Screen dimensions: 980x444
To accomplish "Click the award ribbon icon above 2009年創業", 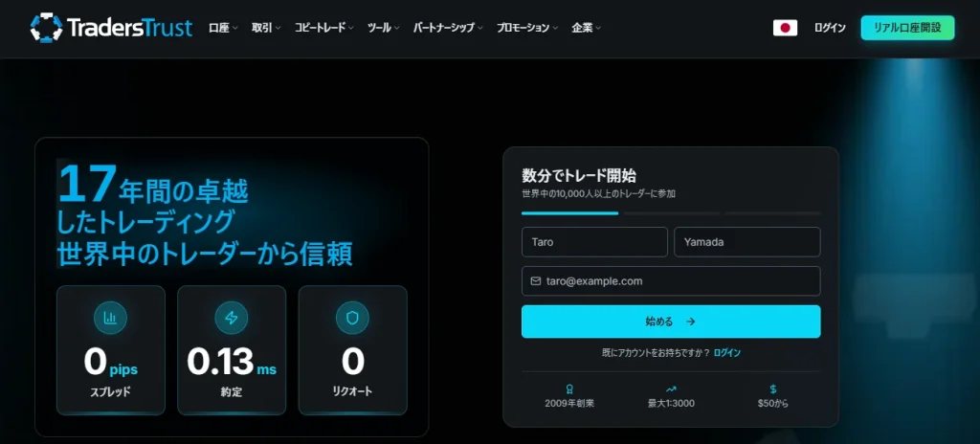I will [x=568, y=388].
